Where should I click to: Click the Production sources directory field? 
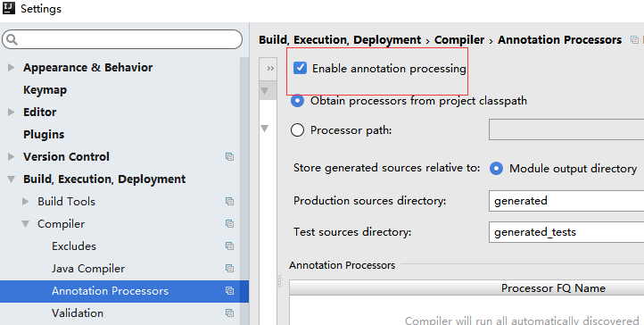[x=566, y=201]
